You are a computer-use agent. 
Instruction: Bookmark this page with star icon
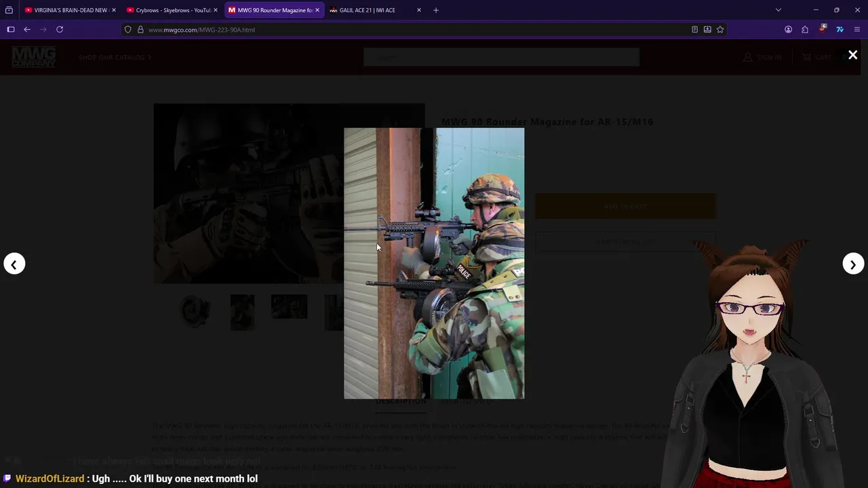[720, 30]
